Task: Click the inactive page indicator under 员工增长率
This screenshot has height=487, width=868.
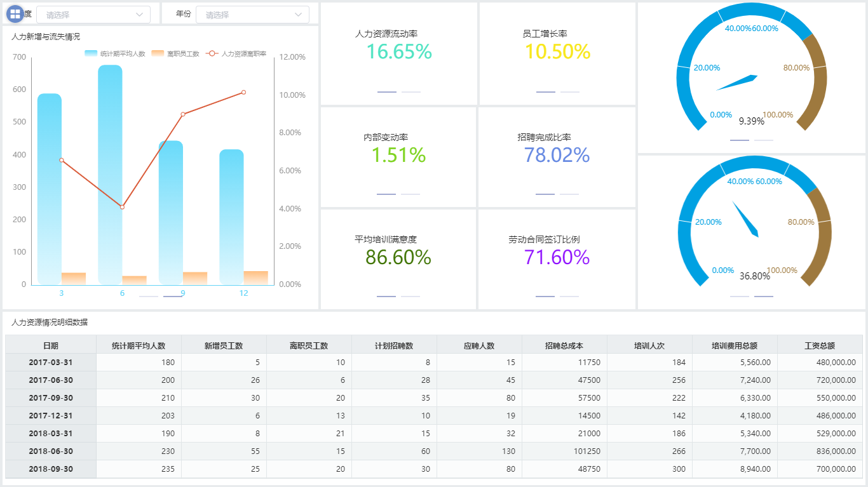Action: 569,92
